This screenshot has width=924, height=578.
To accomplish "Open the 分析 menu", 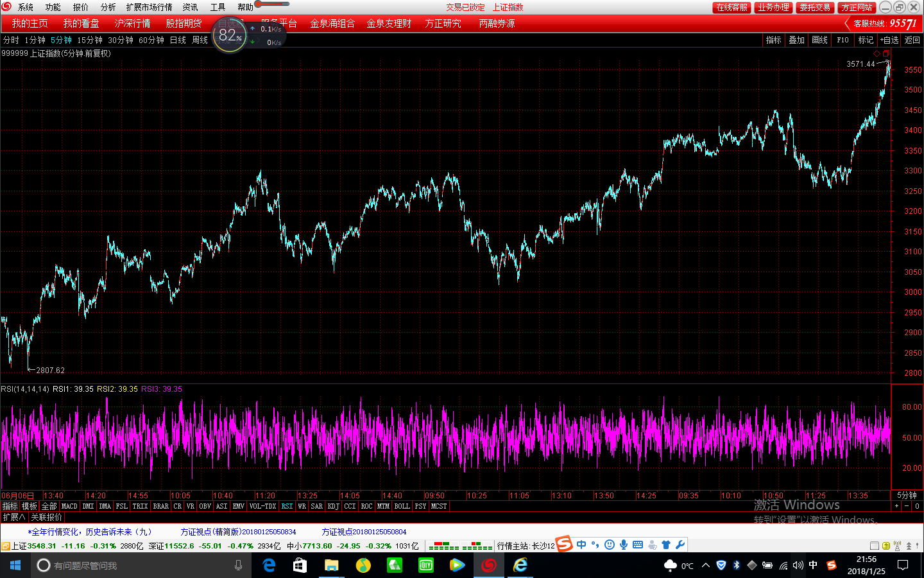I will [x=108, y=7].
